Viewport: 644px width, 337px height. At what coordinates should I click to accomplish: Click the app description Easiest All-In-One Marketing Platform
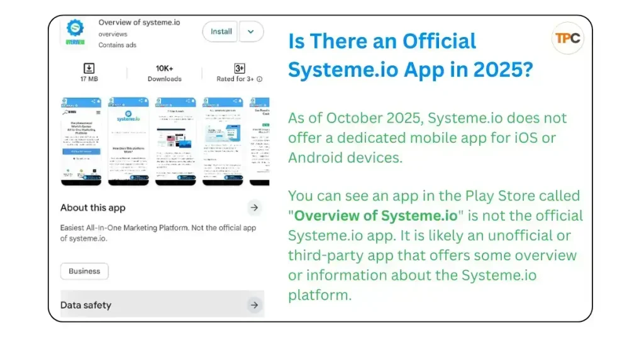(x=158, y=233)
